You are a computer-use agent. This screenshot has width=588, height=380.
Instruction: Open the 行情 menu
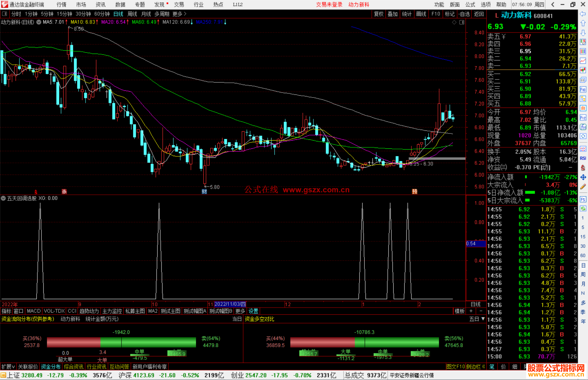(62, 5)
